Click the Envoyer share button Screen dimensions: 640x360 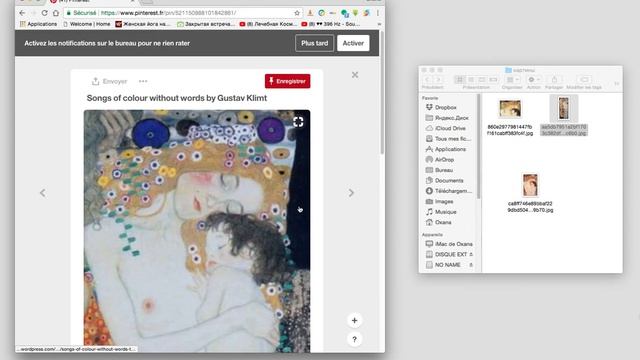click(109, 81)
